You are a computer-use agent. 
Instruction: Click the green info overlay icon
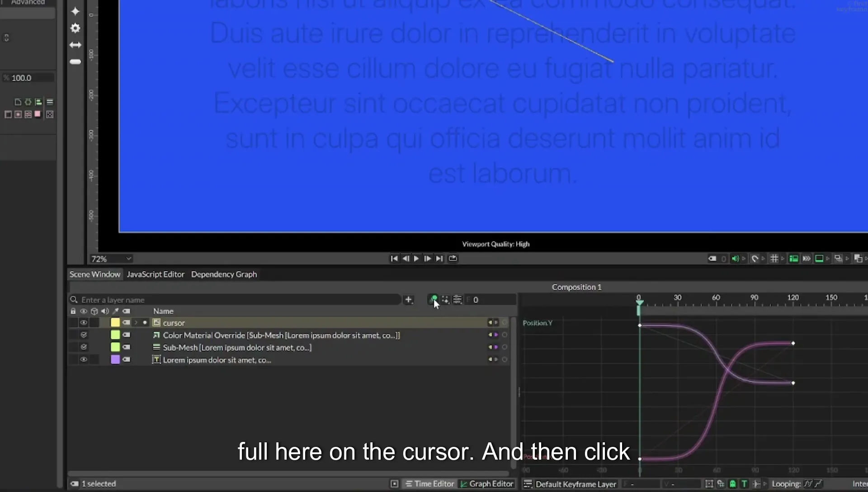793,259
